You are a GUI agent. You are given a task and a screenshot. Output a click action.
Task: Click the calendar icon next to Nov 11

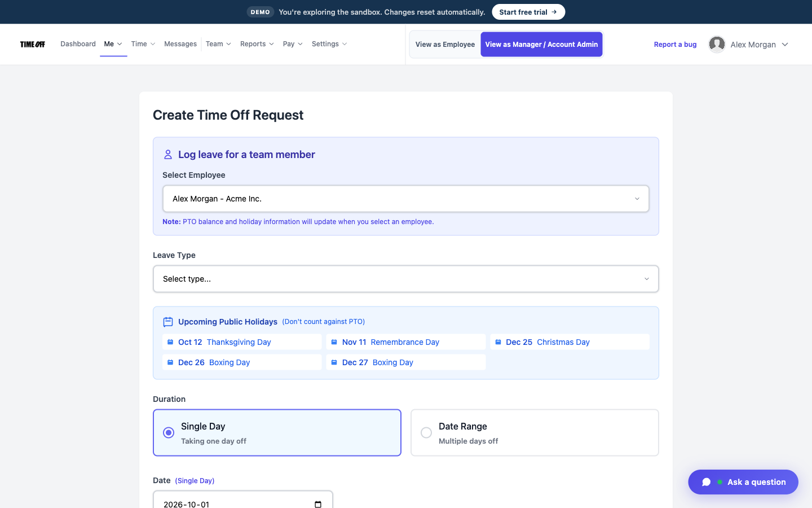pos(334,342)
